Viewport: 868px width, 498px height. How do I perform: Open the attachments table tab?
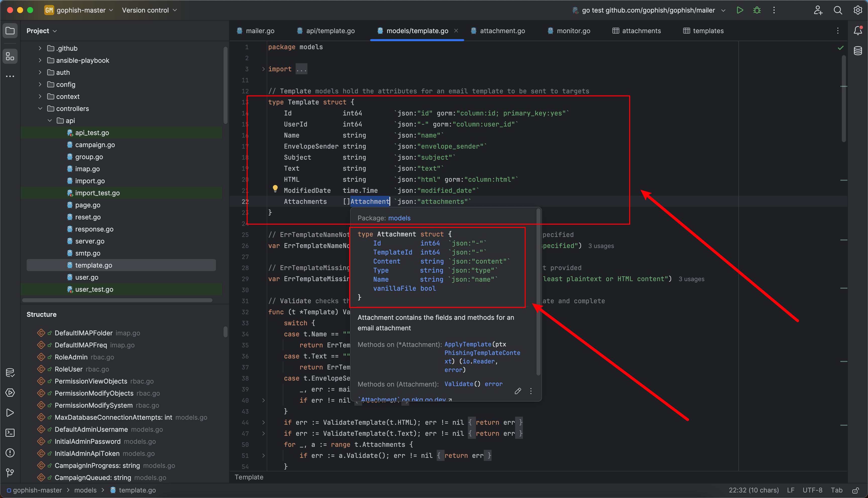click(x=636, y=31)
